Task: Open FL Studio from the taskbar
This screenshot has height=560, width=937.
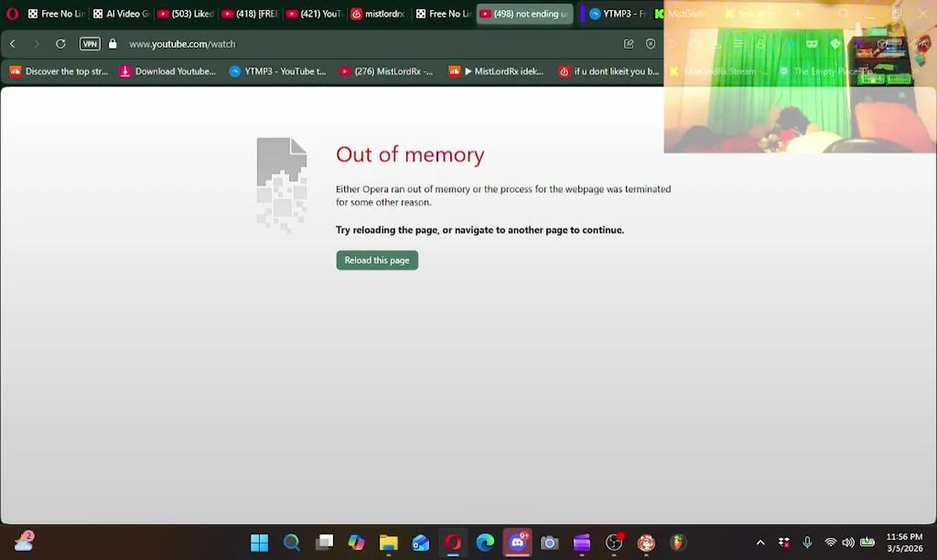Action: [x=678, y=542]
